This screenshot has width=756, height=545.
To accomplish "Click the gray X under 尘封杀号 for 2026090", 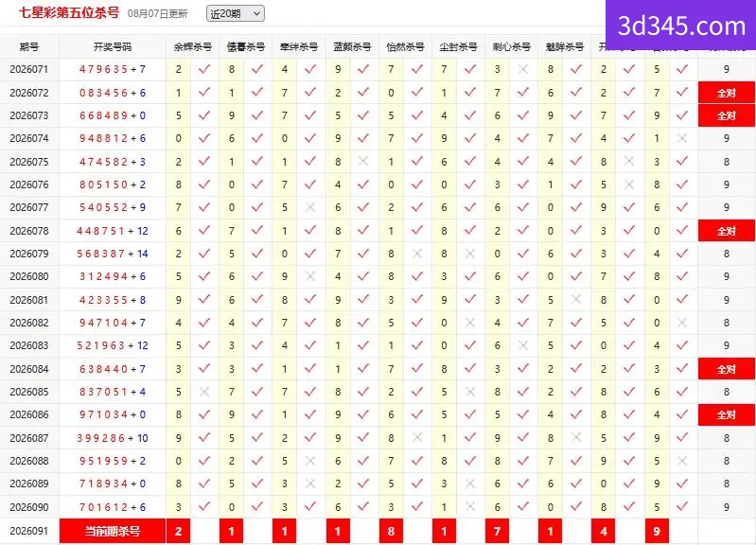I will 470,506.
